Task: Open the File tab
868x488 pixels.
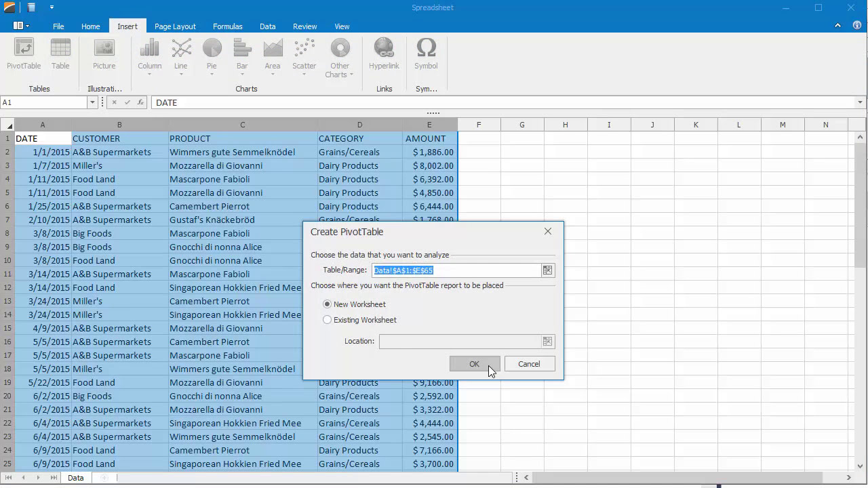Action: [58, 26]
